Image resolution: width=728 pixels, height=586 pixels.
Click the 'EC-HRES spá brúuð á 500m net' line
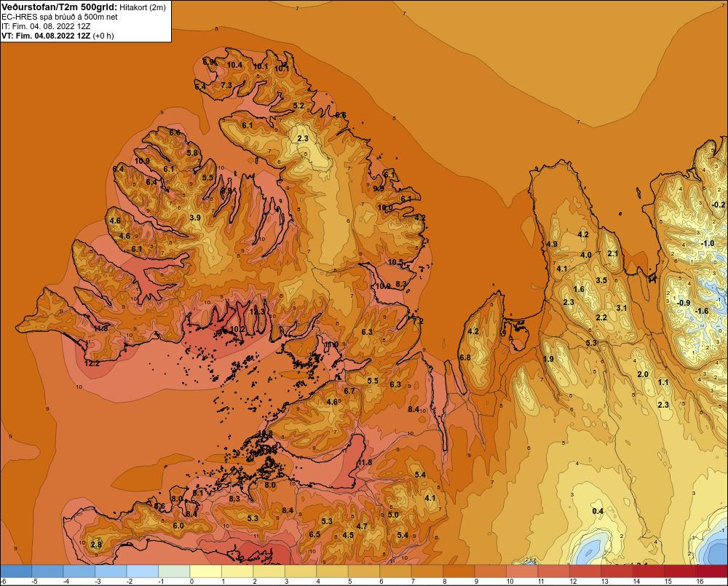[x=60, y=17]
